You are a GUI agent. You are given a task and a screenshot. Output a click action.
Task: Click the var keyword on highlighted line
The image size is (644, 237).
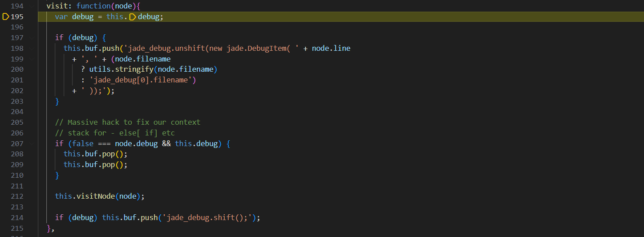[x=61, y=17]
